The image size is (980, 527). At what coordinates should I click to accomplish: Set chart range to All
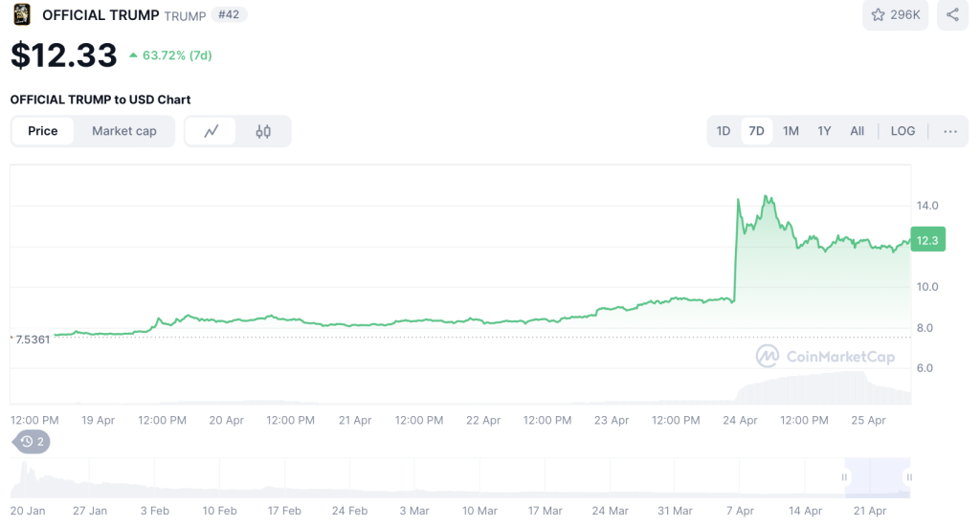[x=857, y=131]
